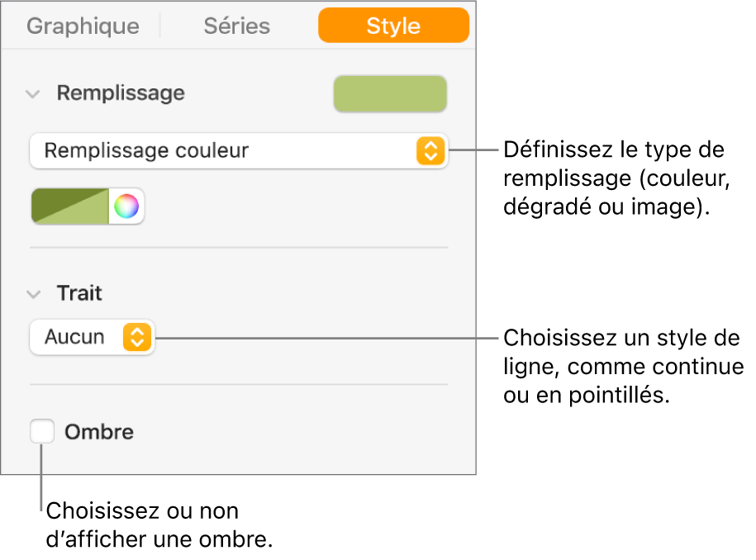
Task: Open the Aucun line style dropdown
Action: click(91, 337)
